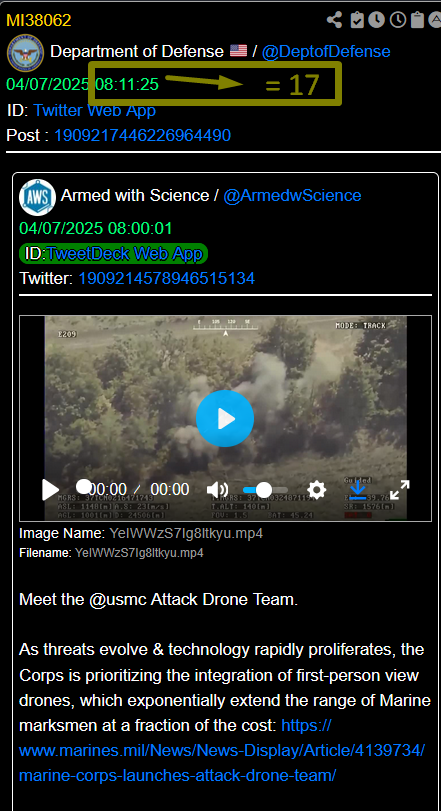The width and height of the screenshot is (441, 811).
Task: Open the video settings gear
Action: click(316, 489)
